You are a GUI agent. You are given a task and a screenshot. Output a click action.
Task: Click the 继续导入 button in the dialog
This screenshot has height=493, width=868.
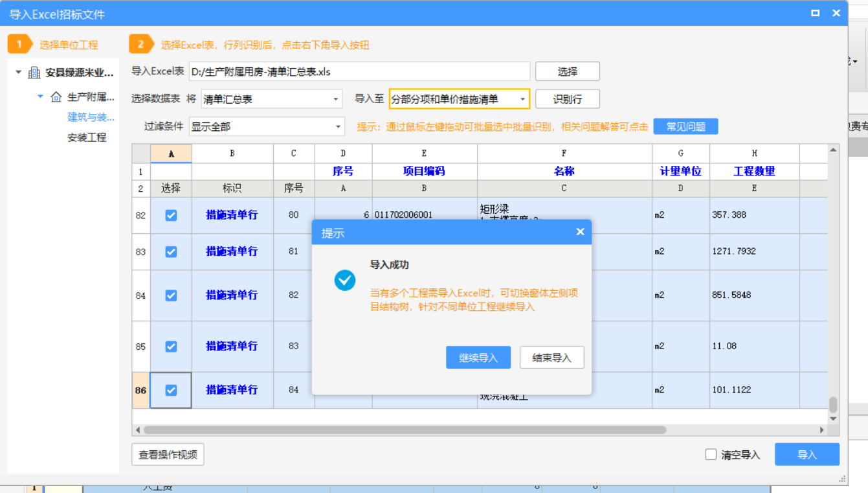point(478,358)
